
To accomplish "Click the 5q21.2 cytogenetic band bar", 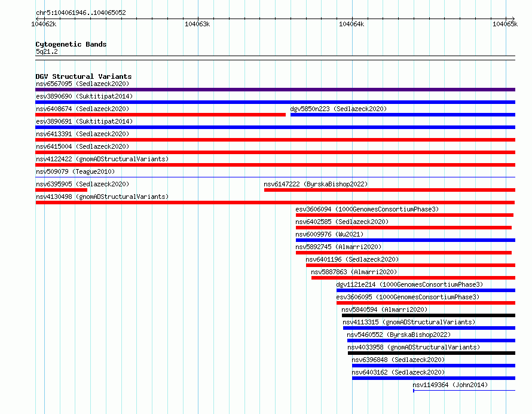I will (275, 58).
